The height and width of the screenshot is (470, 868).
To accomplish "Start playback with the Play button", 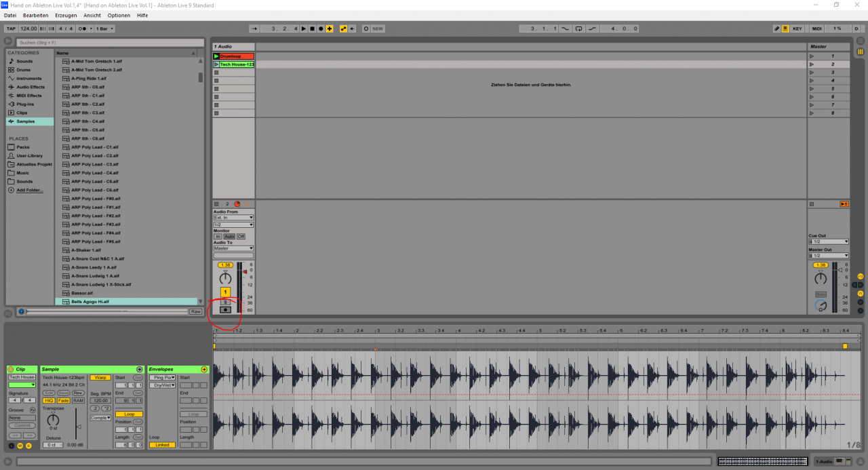I will [x=304, y=28].
